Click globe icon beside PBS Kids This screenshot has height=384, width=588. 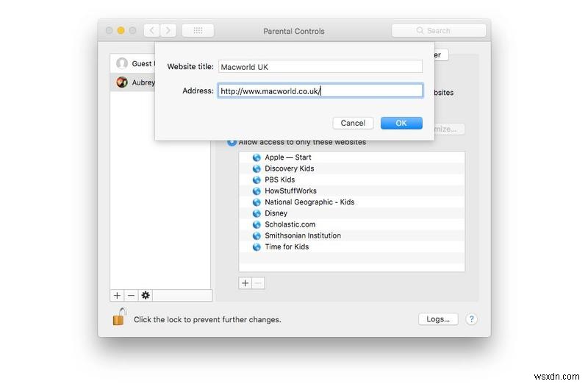point(257,179)
